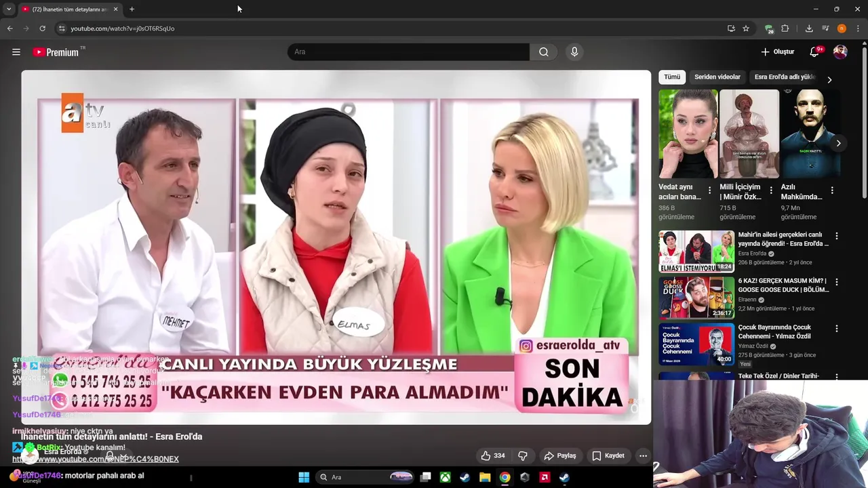This screenshot has width=868, height=488.
Task: Open options for 'Milli İçiciyim' short
Action: click(x=771, y=191)
